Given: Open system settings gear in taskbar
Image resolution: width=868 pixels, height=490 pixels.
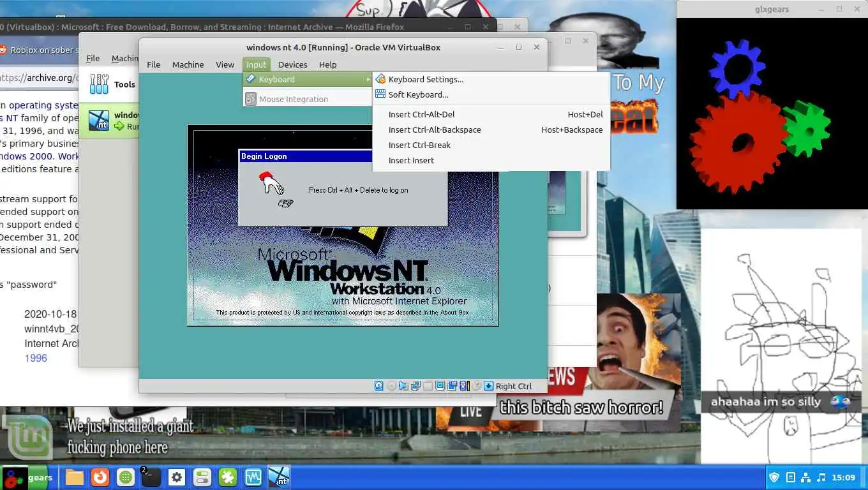Looking at the screenshot, I should (177, 477).
